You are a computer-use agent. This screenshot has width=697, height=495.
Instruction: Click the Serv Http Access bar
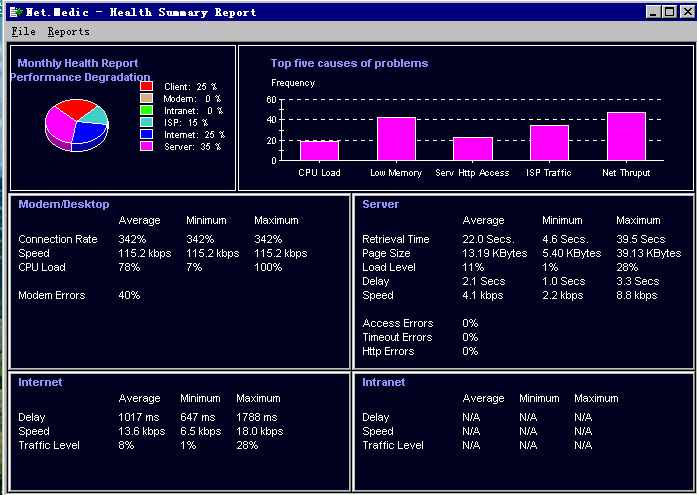coord(472,148)
